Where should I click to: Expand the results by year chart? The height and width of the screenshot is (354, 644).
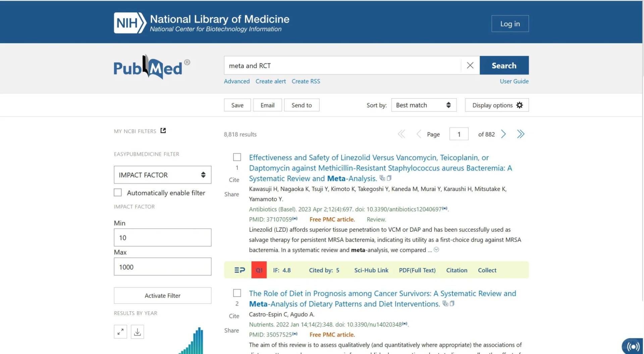120,332
